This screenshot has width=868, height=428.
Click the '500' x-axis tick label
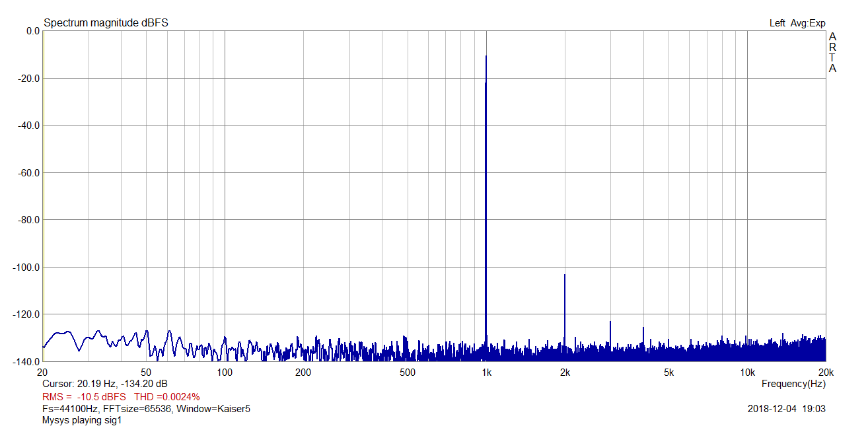408,373
